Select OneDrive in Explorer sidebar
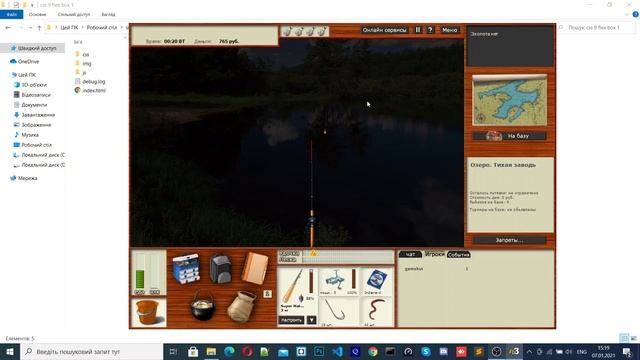This screenshot has width=640, height=360. pyautogui.click(x=28, y=62)
